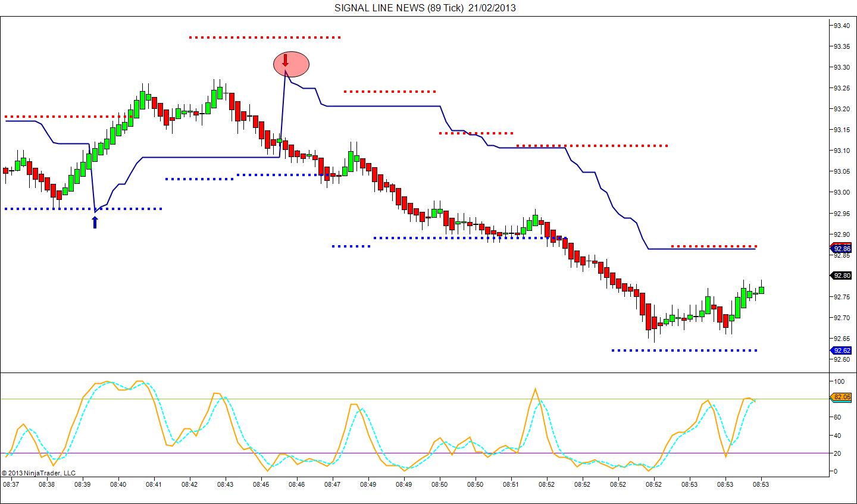Click the oscillator scale label 20
857x504 pixels.
click(x=837, y=453)
